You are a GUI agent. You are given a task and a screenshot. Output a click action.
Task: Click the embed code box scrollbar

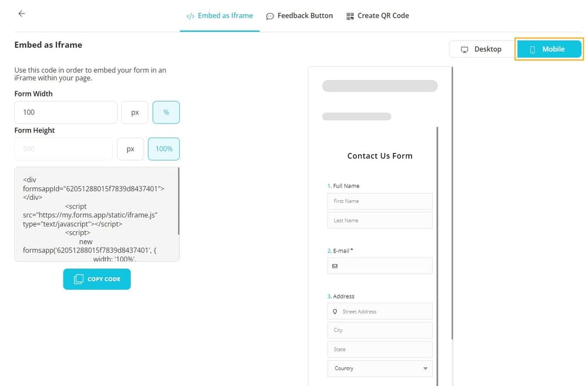coord(178,201)
